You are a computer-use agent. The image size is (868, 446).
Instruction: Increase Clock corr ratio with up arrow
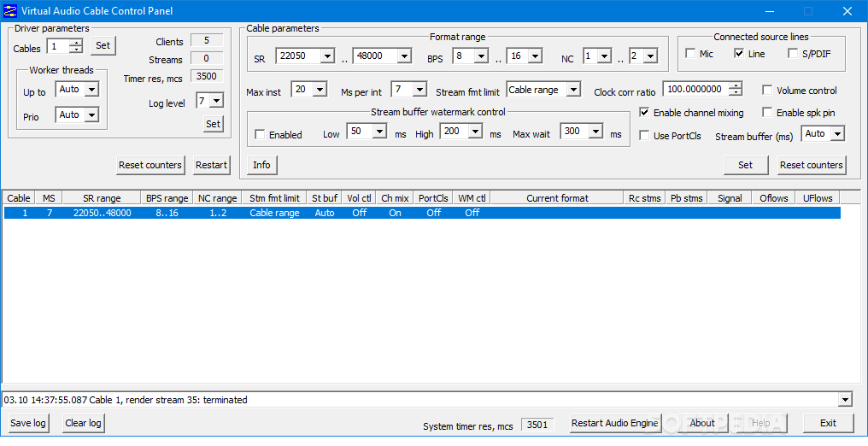[735, 85]
